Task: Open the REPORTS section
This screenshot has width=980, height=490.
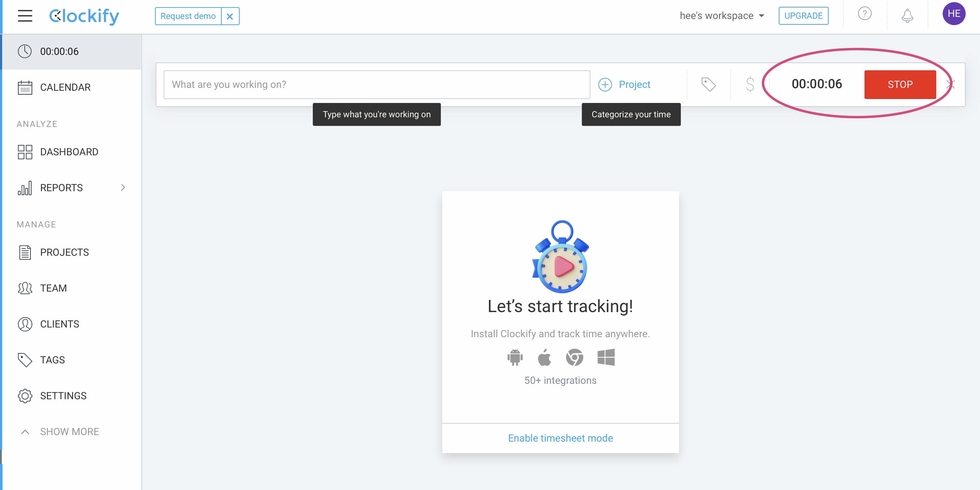Action: (71, 188)
